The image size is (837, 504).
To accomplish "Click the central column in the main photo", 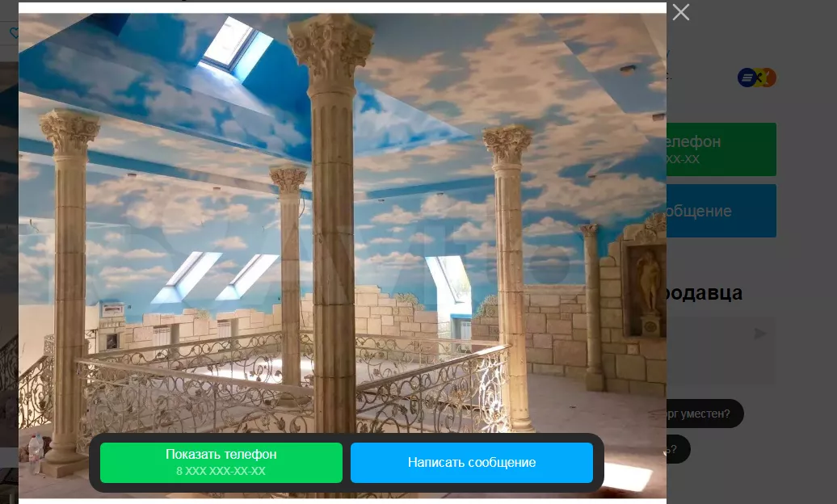I will click(332, 242).
